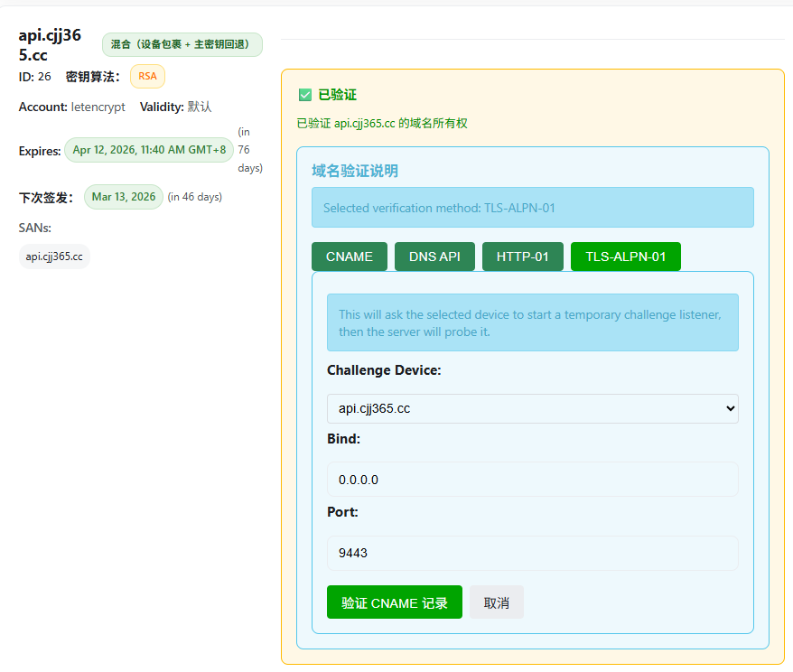Click the api.cjj365.cc SAN chip

click(54, 257)
